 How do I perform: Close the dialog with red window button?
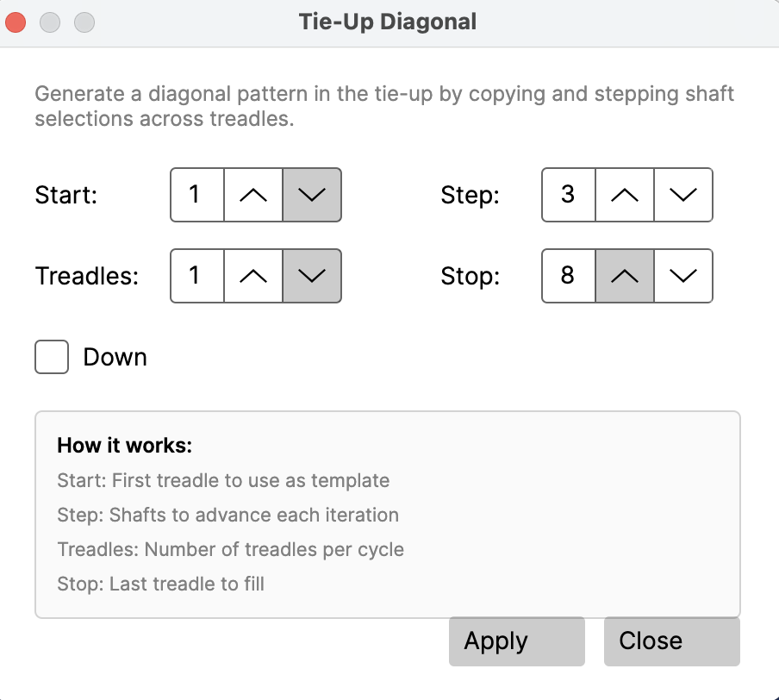pos(16,22)
